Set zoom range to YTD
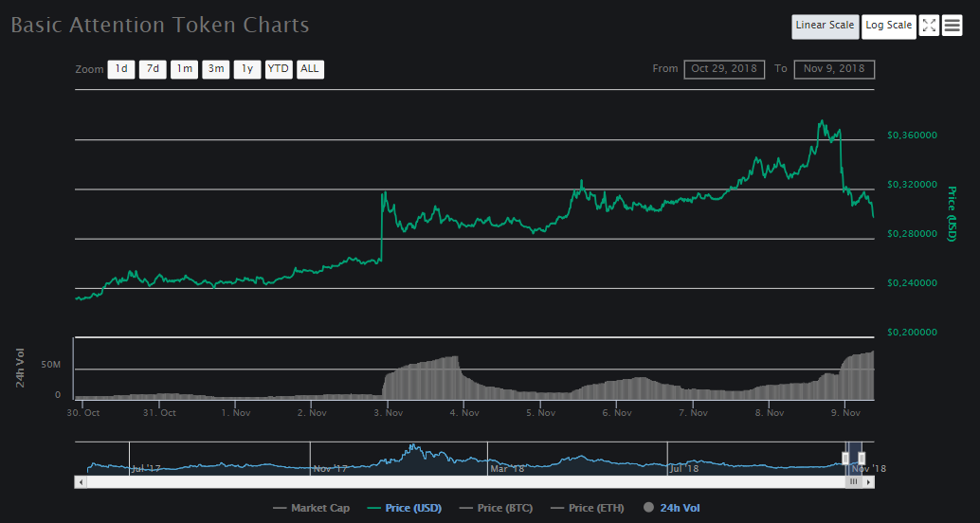Image resolution: width=980 pixels, height=523 pixels. coord(279,69)
